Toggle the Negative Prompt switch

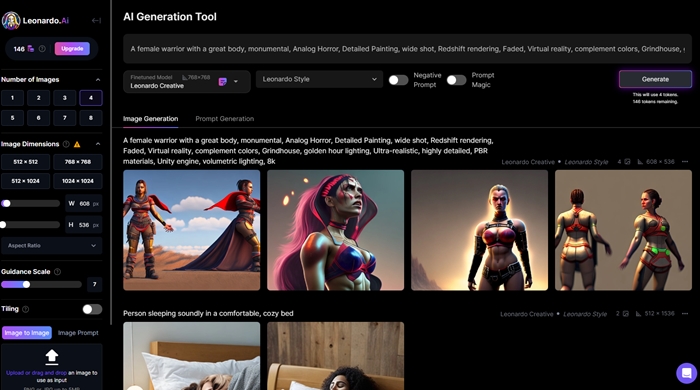click(398, 80)
